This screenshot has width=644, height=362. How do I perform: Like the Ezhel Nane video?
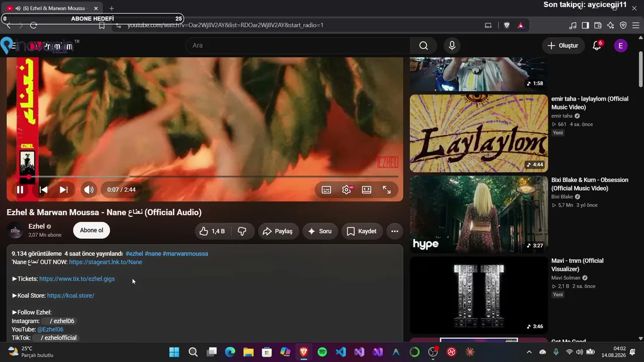[x=212, y=231]
